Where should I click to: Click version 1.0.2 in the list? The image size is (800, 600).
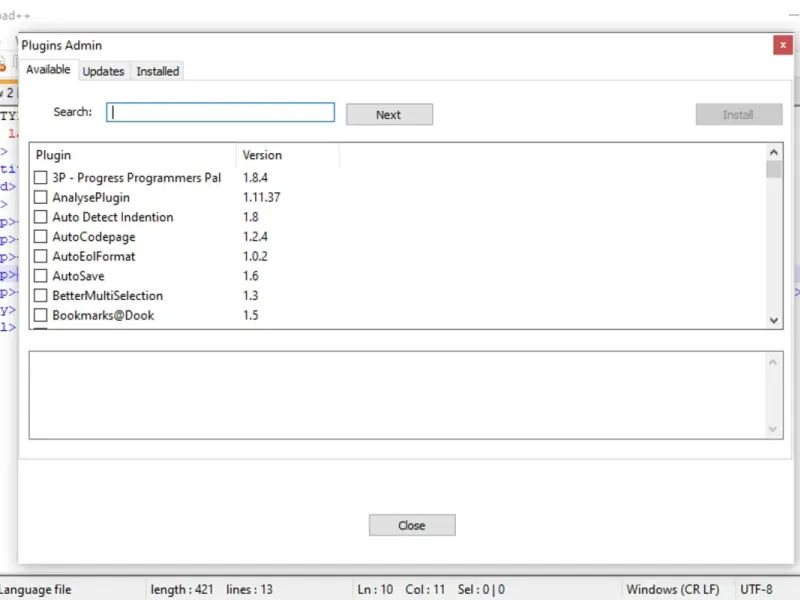255,256
